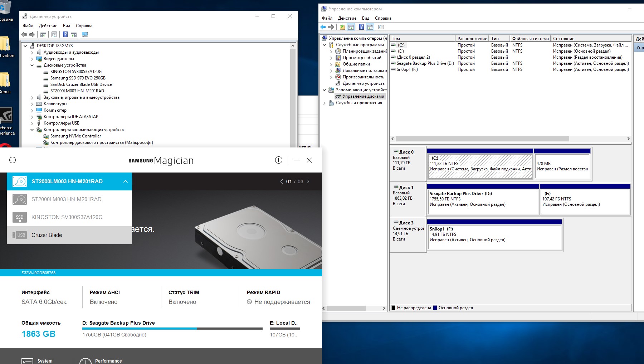
Task: Select ST2000LM003 HN-M201RAD in Device Manager
Action: pyautogui.click(x=77, y=91)
